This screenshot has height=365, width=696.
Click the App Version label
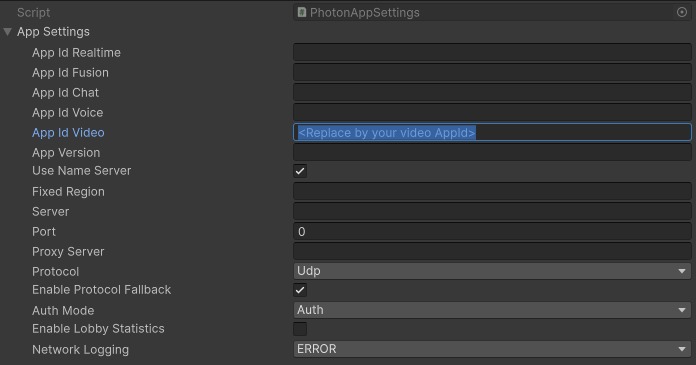(x=66, y=153)
